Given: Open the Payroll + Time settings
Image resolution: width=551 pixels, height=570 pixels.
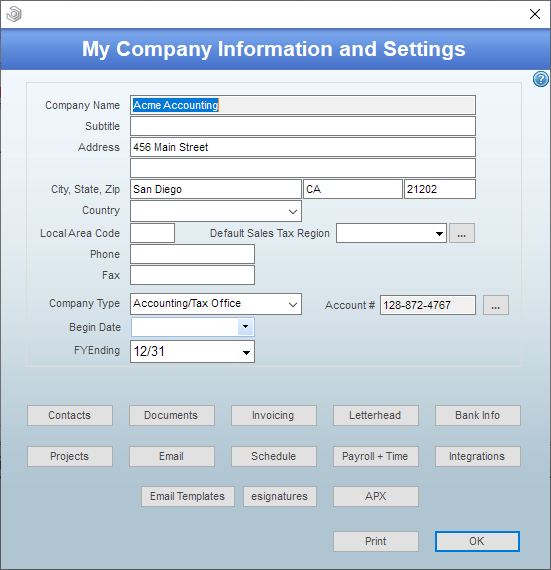Looking at the screenshot, I should coord(375,457).
